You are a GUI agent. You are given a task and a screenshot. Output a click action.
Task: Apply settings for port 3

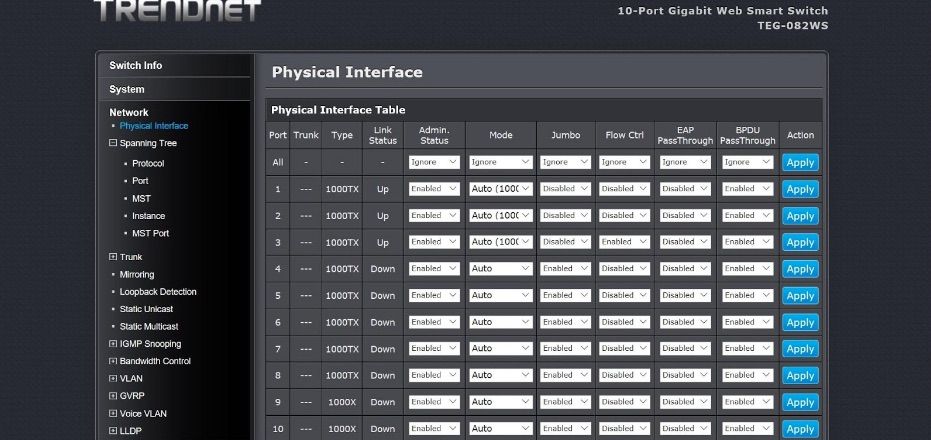(800, 242)
